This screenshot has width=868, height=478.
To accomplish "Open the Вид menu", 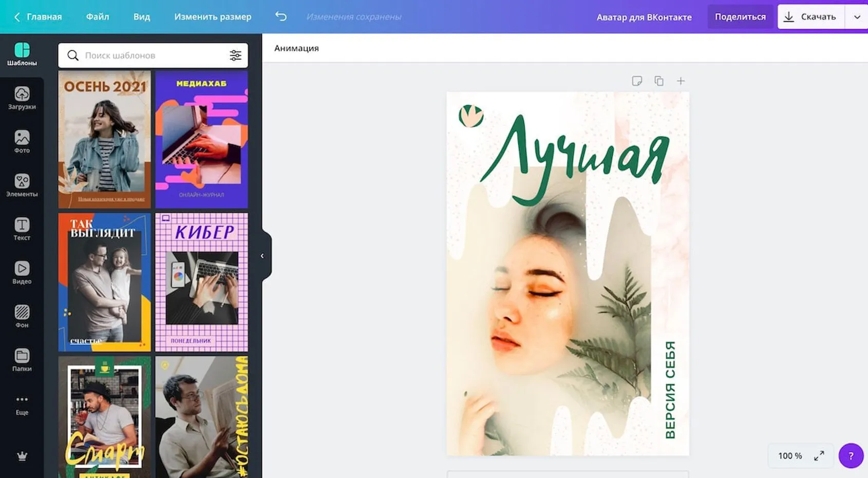I will 142,17.
